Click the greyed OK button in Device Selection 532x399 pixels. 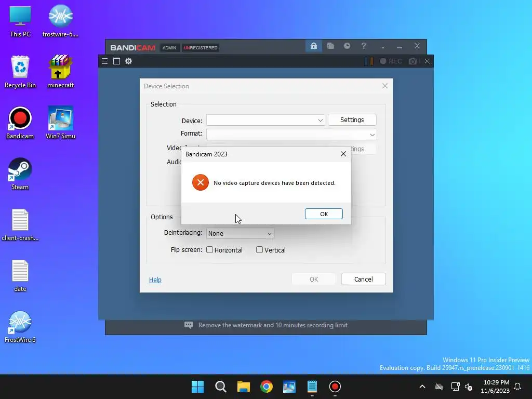[314, 279]
